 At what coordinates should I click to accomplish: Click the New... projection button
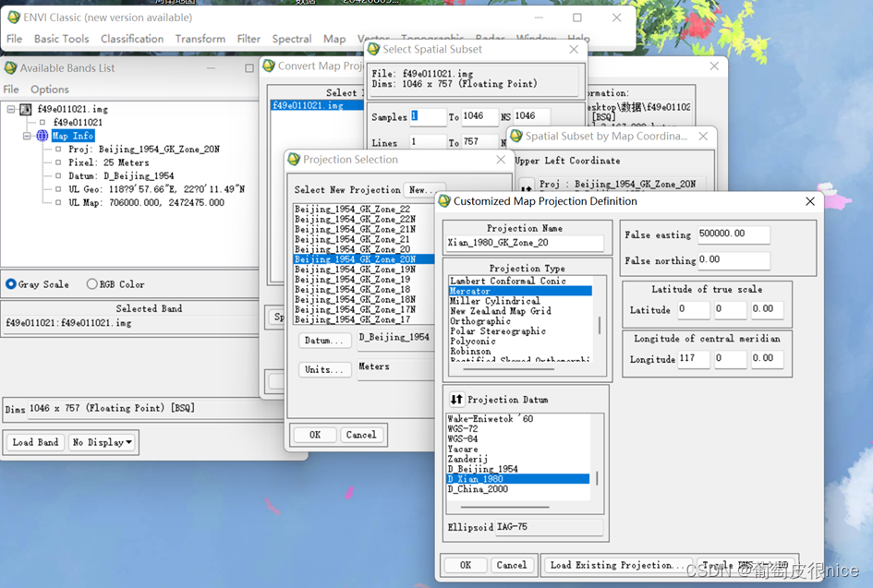pyautogui.click(x=424, y=190)
